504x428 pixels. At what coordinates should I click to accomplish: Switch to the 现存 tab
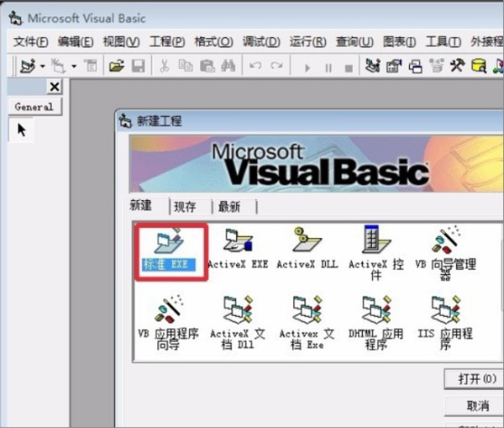185,207
